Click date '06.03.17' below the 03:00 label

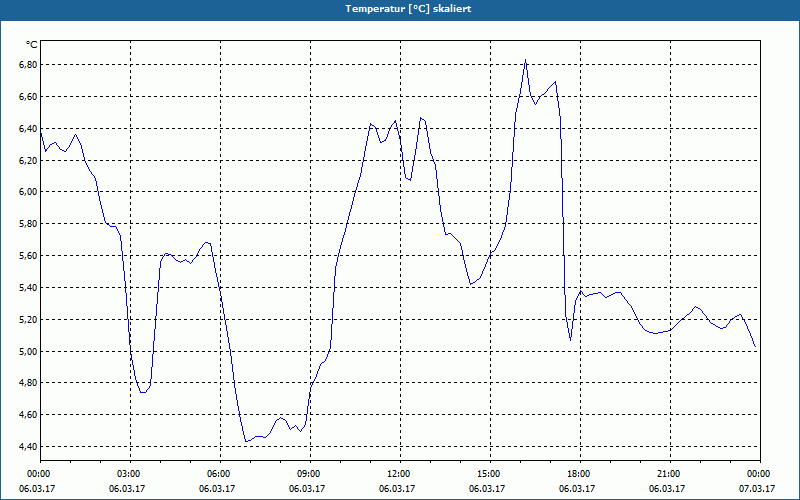click(x=127, y=489)
